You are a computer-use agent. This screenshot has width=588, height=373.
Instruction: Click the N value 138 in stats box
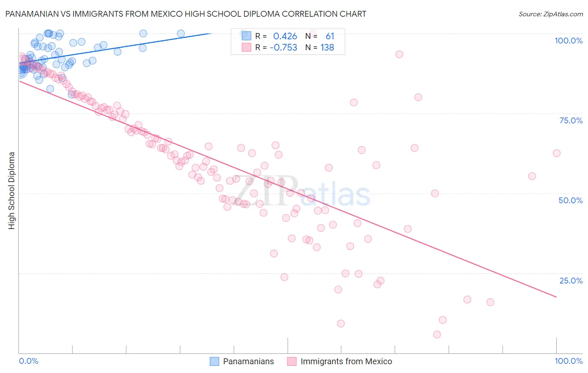click(327, 47)
